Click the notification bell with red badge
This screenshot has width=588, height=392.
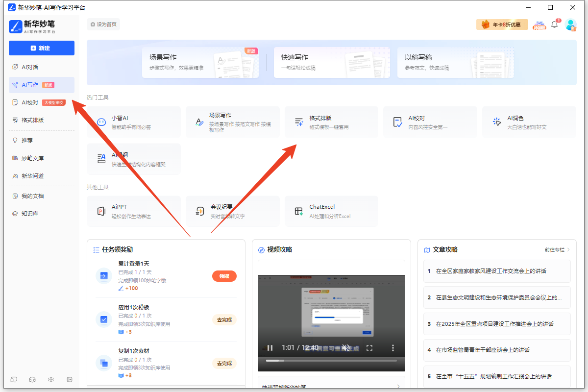[554, 24]
